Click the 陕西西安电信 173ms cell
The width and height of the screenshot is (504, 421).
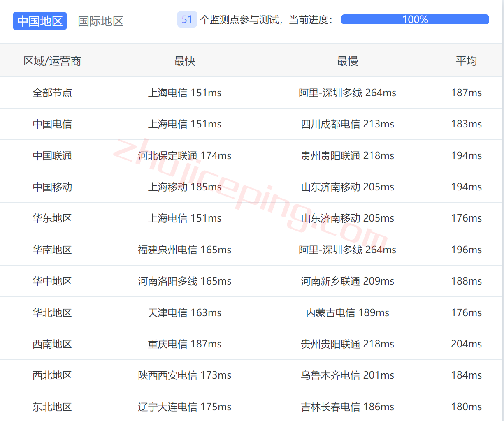(185, 375)
